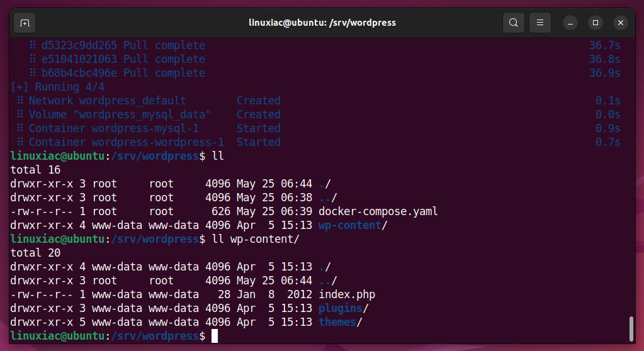Close the terminal window
Viewport: 644px width, 351px height.
coord(621,23)
